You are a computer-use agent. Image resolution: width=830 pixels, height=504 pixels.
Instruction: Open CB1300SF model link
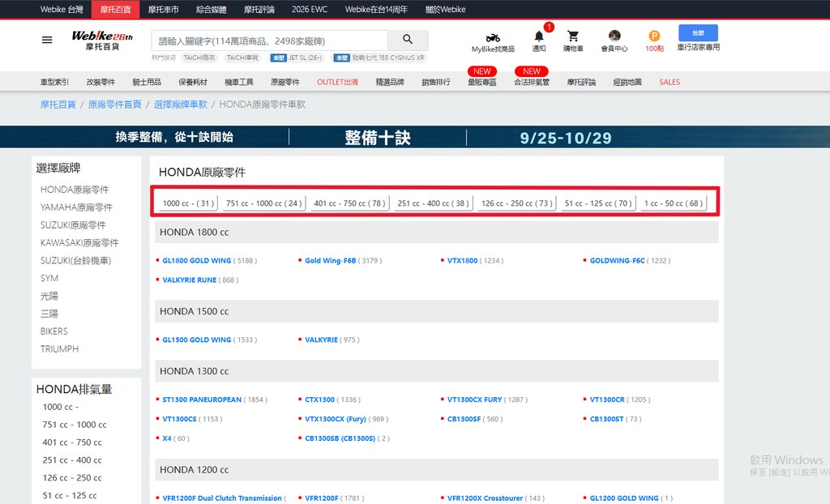pos(464,419)
